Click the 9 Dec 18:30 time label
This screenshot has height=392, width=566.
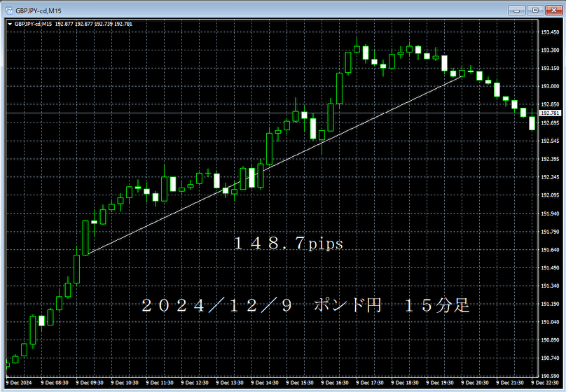point(405,383)
